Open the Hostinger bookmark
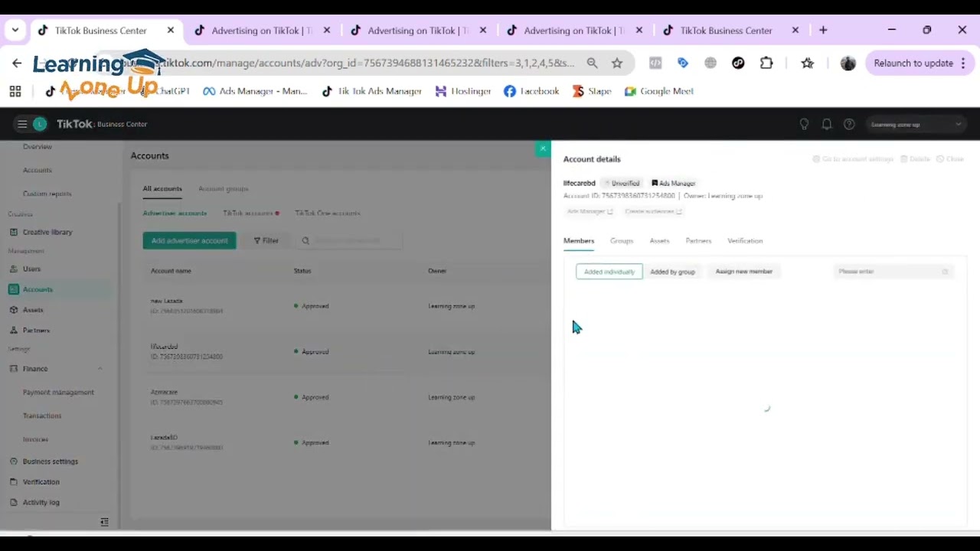The height and width of the screenshot is (551, 980). point(462,91)
